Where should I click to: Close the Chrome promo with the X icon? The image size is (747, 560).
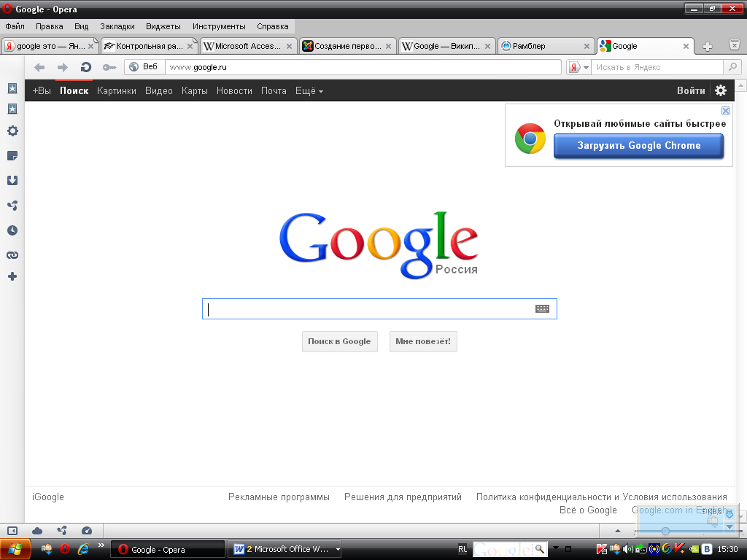coord(726,111)
